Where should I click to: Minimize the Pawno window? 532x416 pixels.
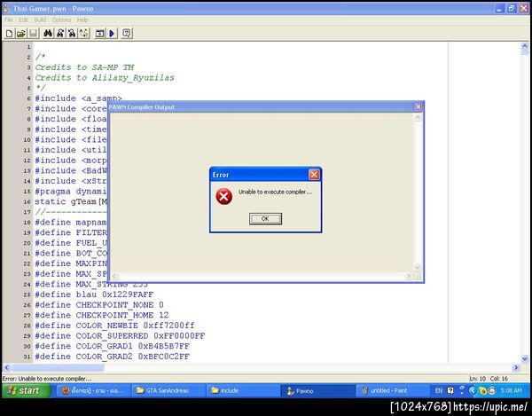coord(499,9)
